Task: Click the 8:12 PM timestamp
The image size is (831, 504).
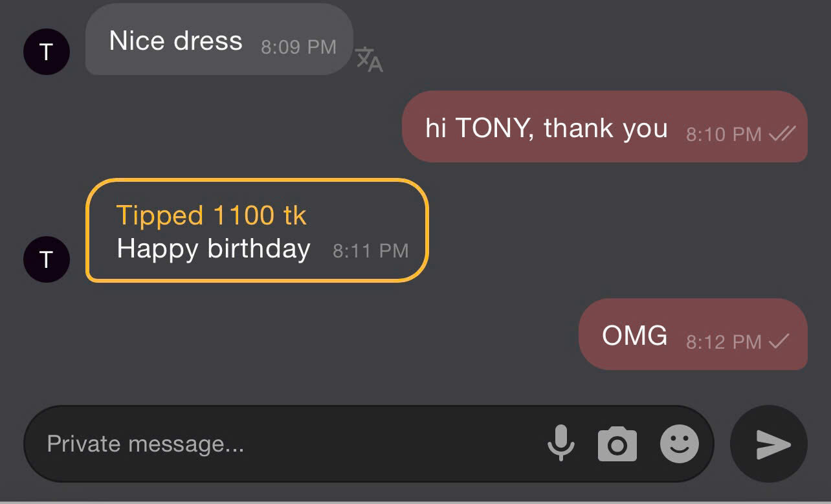Action: 724,342
